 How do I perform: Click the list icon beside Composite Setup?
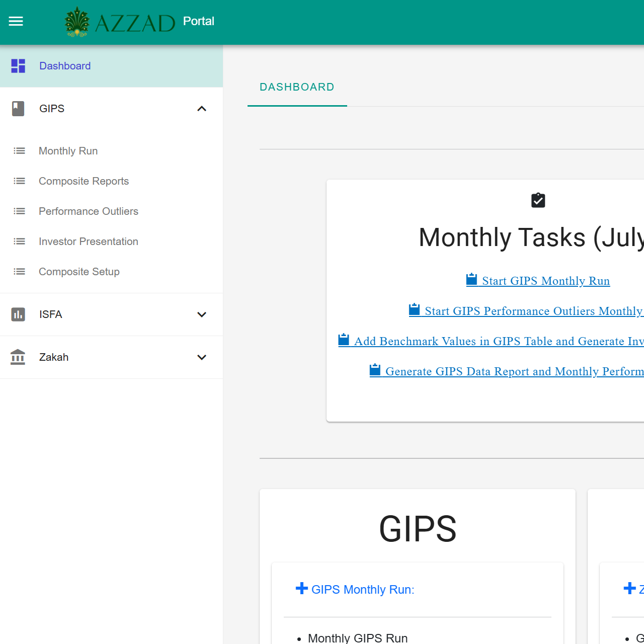[x=19, y=272]
